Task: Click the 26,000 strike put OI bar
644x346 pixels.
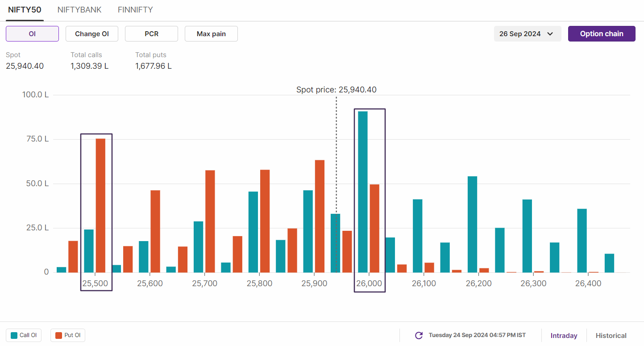Action: click(x=374, y=228)
